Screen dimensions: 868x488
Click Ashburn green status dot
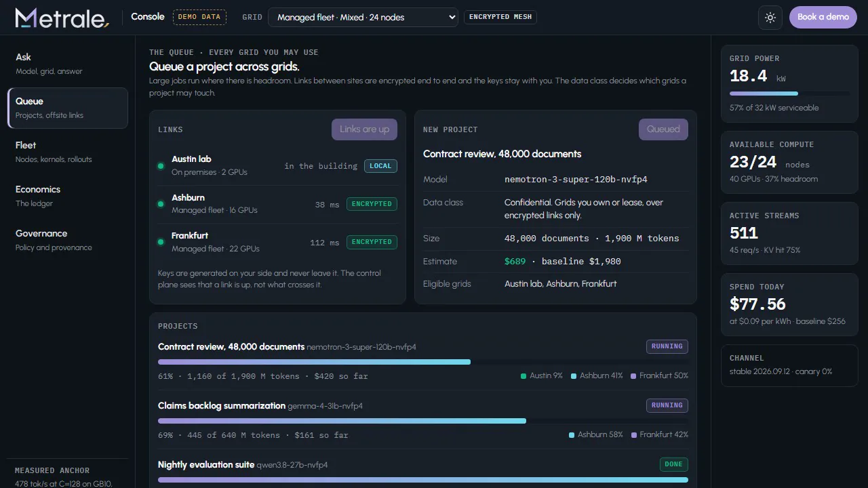click(161, 204)
